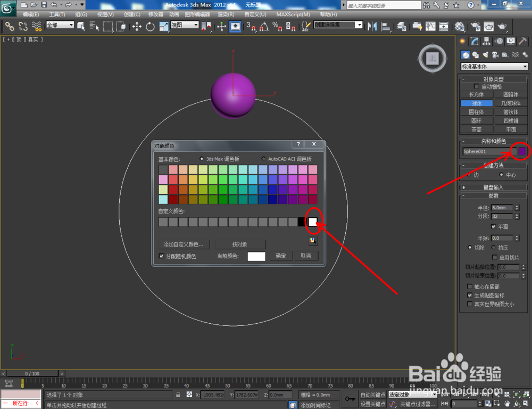Choose the Rectangular Selection Region tool
This screenshot has width=532, height=409.
[108, 26]
